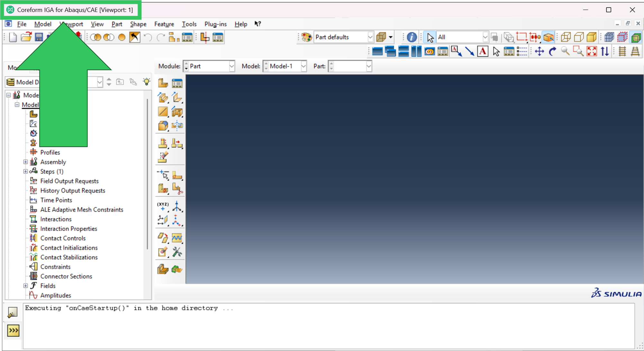Collapse the top-level Models tree node
This screenshot has width=644, height=351.
(9, 95)
